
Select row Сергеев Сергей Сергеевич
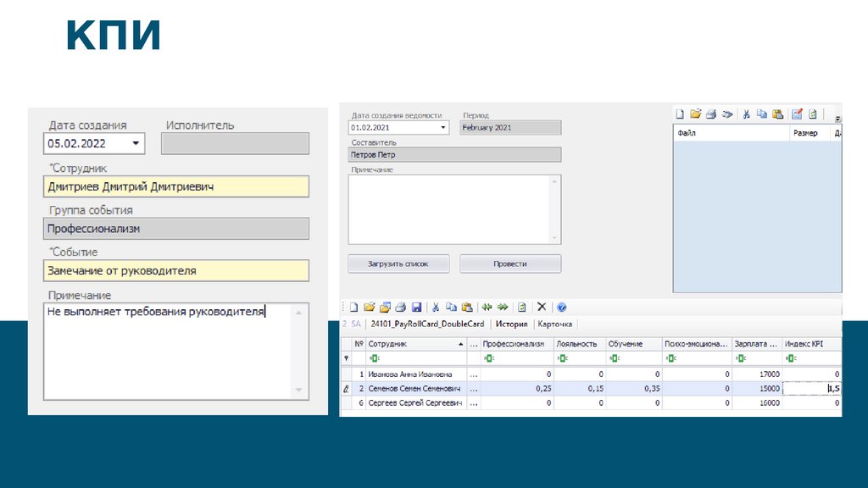[x=591, y=402]
